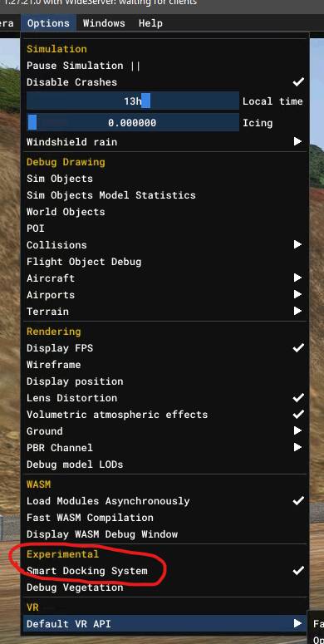This screenshot has height=644, width=324.
Task: Turn off Smart Docking System
Action: pyautogui.click(x=165, y=571)
